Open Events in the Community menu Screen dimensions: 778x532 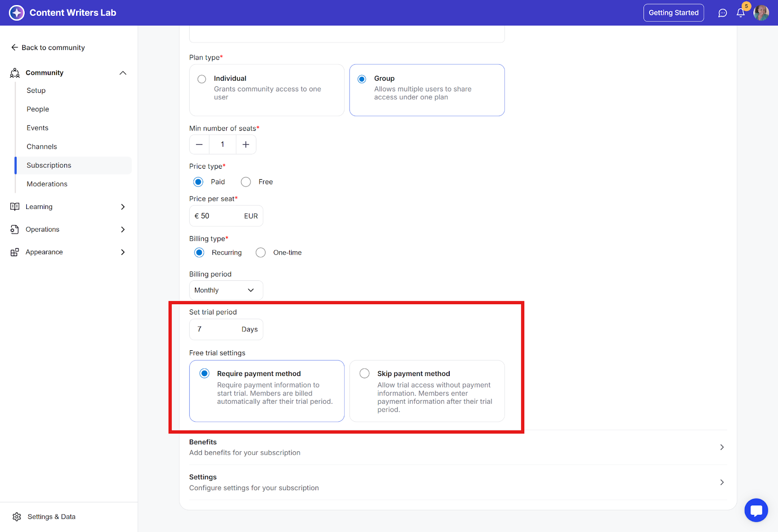pyautogui.click(x=37, y=128)
